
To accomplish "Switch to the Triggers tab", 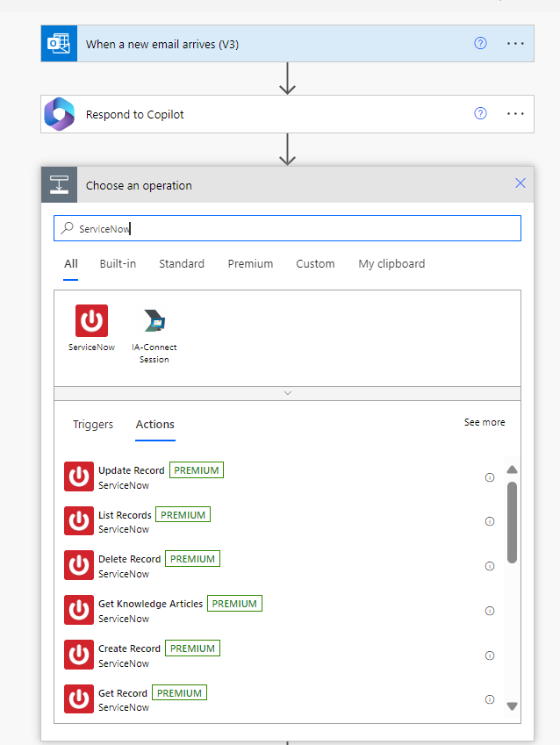I will [x=93, y=425].
